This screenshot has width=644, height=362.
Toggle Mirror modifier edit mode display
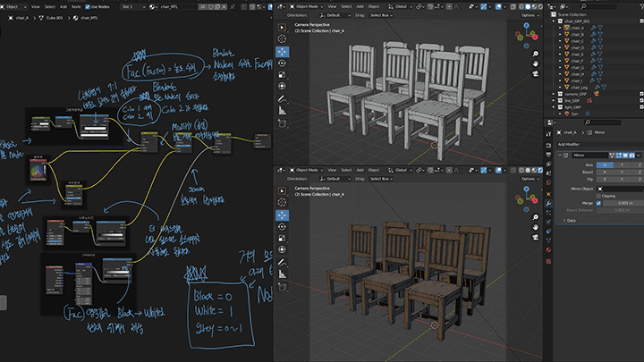[619, 156]
